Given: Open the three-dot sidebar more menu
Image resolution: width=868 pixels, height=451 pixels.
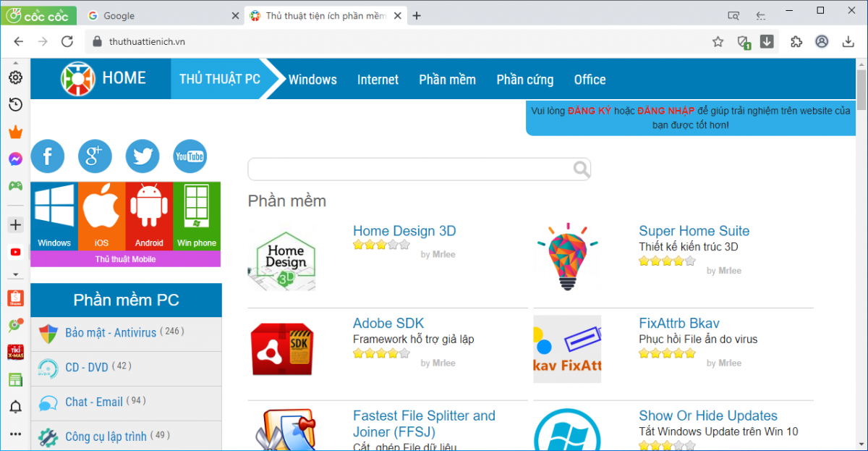Looking at the screenshot, I should (15, 434).
